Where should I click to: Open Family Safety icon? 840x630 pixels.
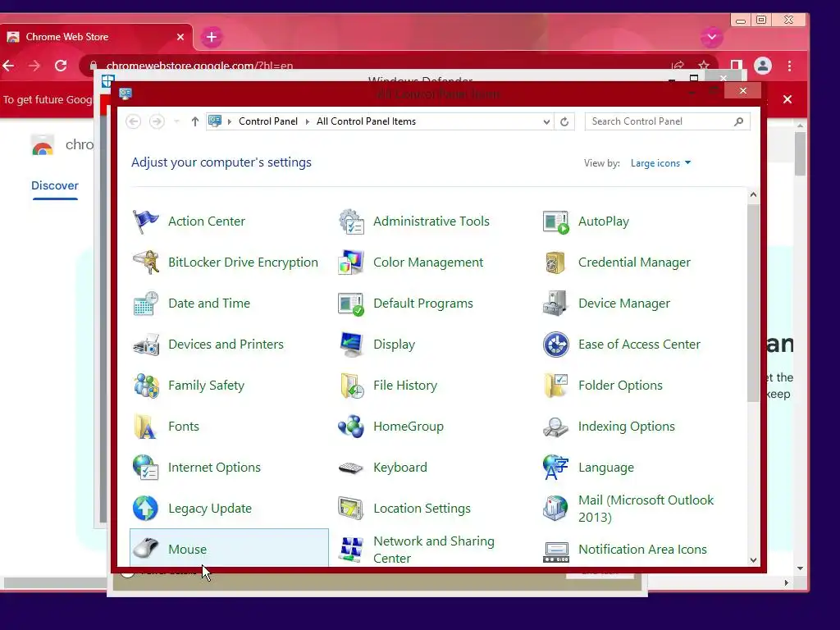pyautogui.click(x=146, y=386)
